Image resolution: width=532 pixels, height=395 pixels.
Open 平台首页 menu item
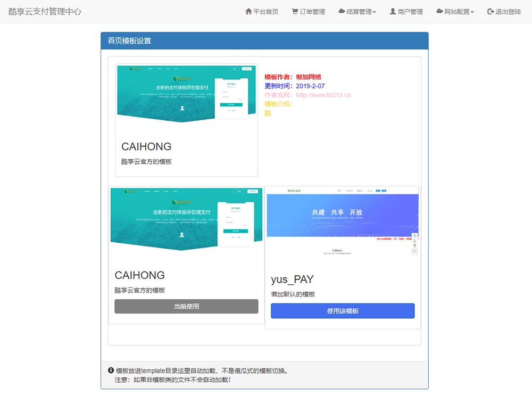point(262,12)
